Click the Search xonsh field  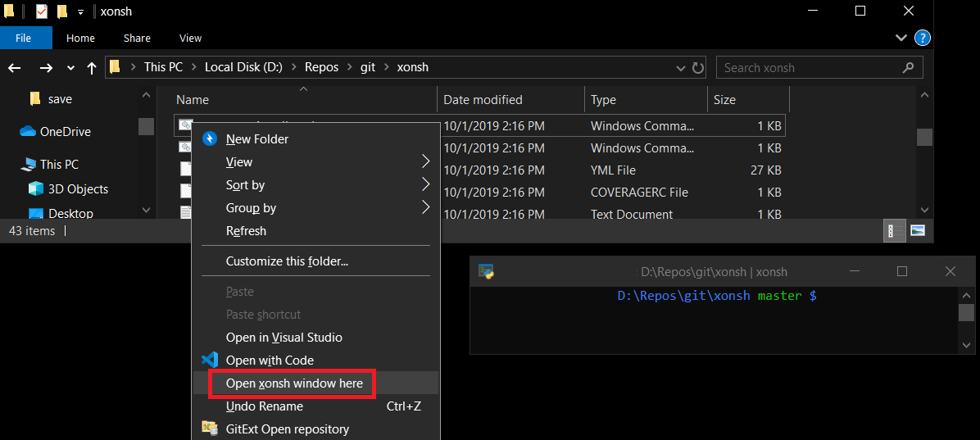pos(819,67)
